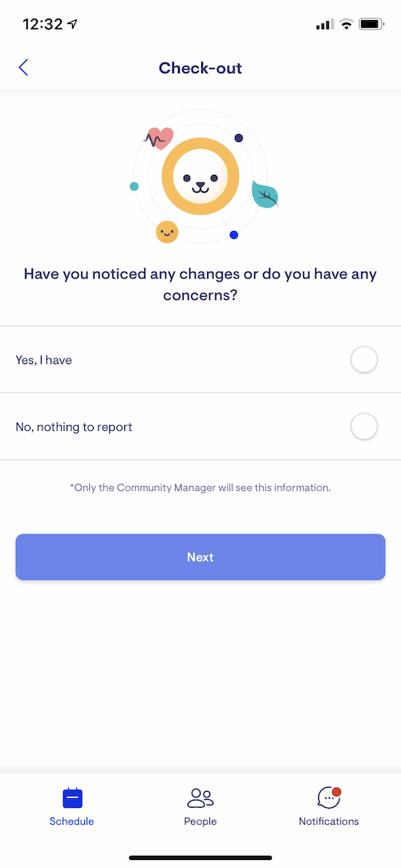Tap the heart pulse illustration icon
Image resolution: width=401 pixels, height=868 pixels.
click(159, 138)
